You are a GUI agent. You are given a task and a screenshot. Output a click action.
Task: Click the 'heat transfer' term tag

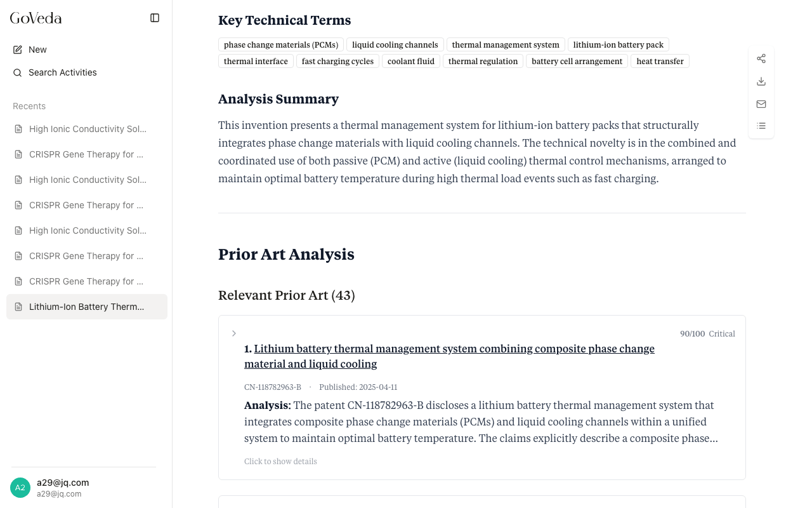point(660,61)
